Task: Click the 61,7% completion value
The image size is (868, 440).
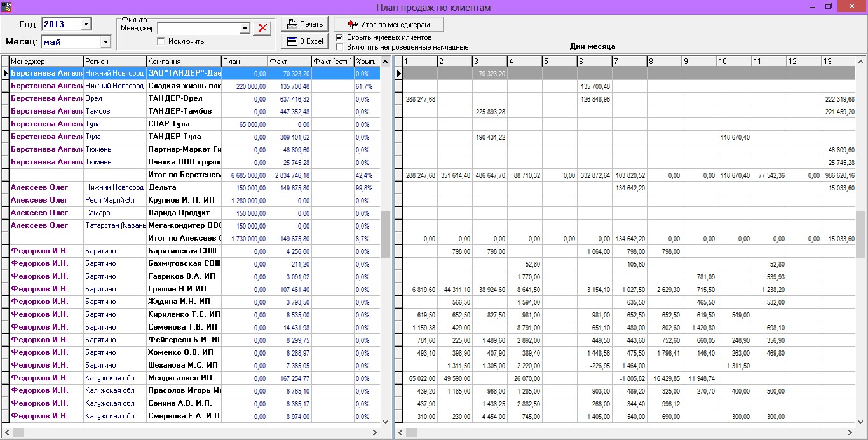Action: [363, 86]
